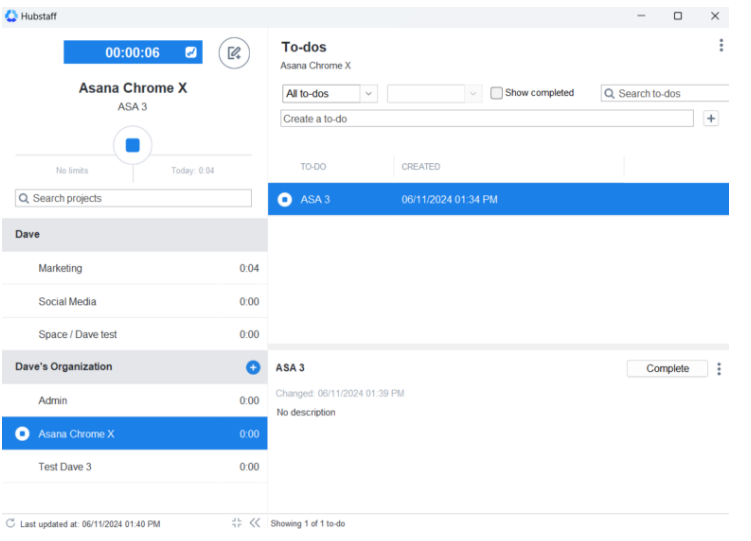The height and width of the screenshot is (541, 751).
Task: Stop the running timer
Action: (x=132, y=145)
